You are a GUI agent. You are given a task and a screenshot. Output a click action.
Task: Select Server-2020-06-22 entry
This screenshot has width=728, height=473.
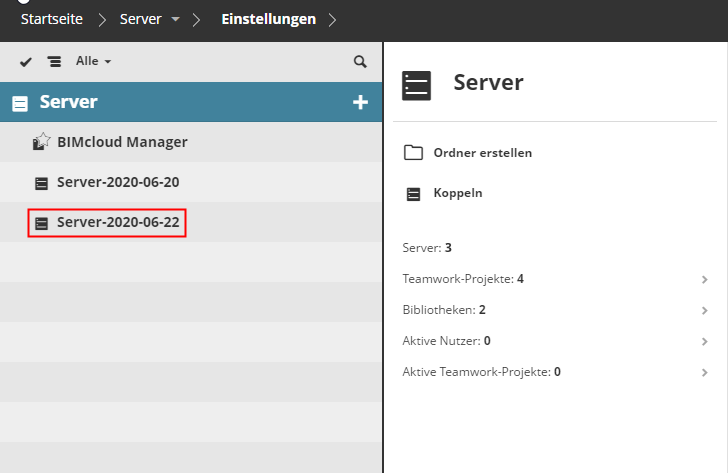pos(191,222)
